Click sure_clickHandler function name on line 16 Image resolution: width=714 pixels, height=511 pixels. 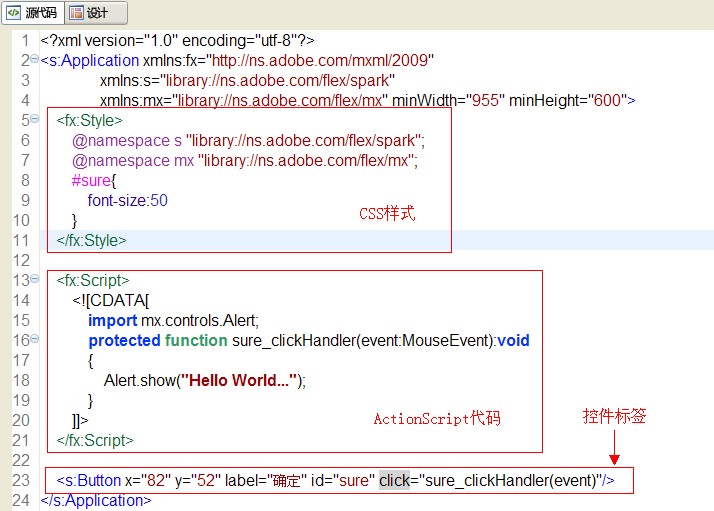pyautogui.click(x=293, y=341)
